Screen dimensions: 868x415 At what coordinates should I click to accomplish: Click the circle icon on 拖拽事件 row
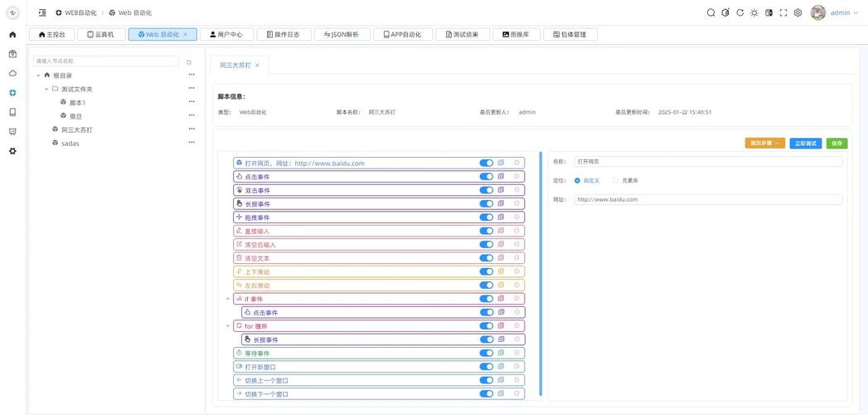pyautogui.click(x=516, y=217)
